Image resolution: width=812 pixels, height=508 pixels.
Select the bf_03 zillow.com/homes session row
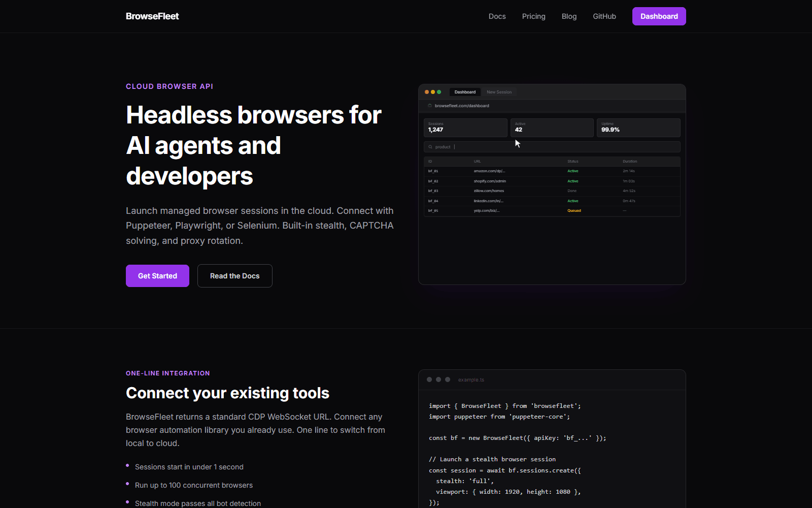point(552,190)
